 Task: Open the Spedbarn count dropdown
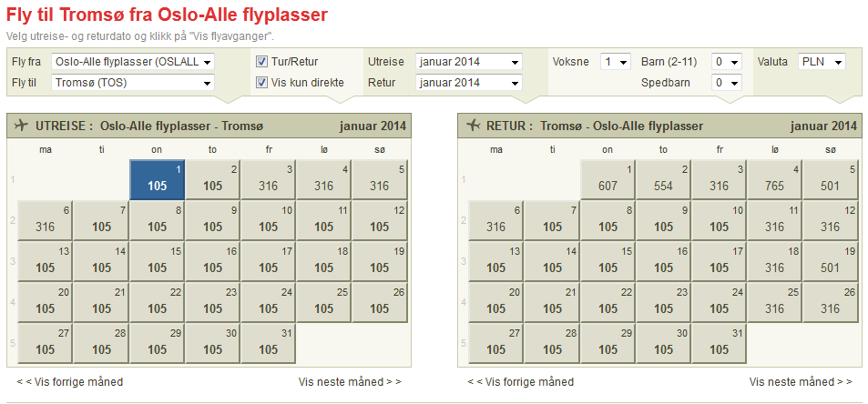(x=727, y=83)
